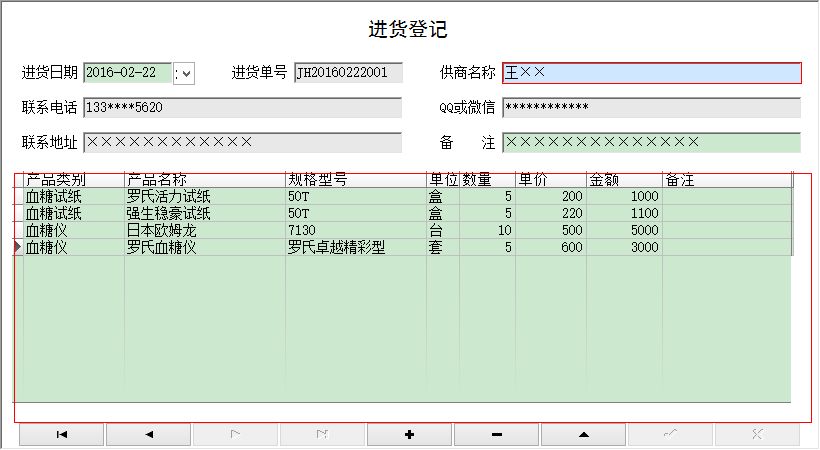Go to the last record navigator button

(322, 434)
